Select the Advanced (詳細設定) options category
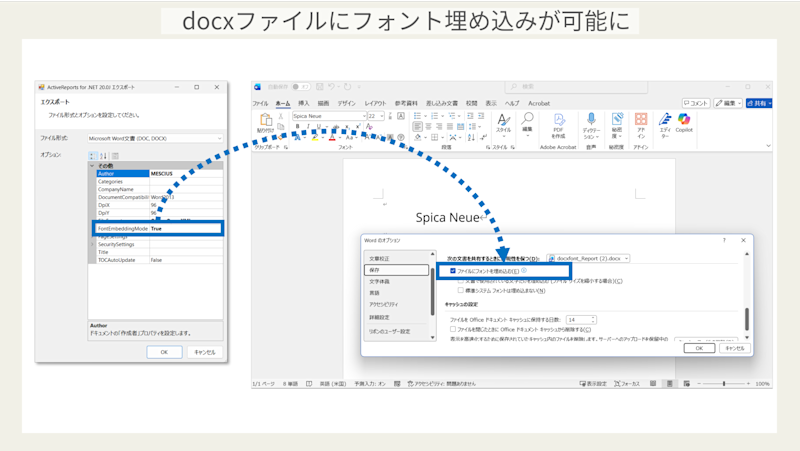 (x=380, y=317)
